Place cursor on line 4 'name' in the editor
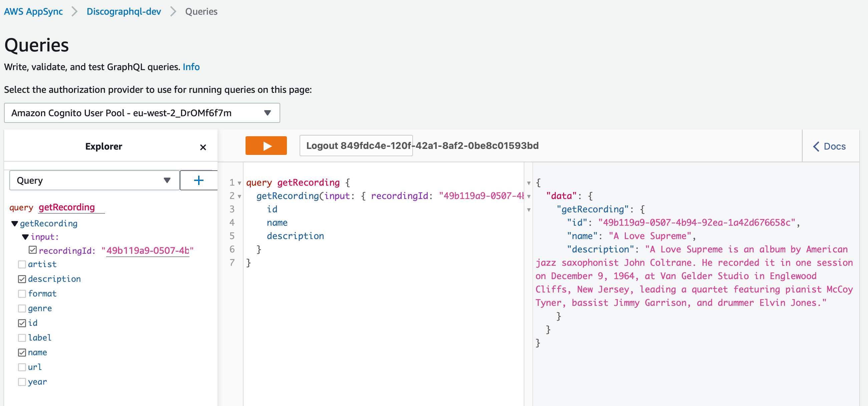Image resolution: width=868 pixels, height=406 pixels. (277, 223)
